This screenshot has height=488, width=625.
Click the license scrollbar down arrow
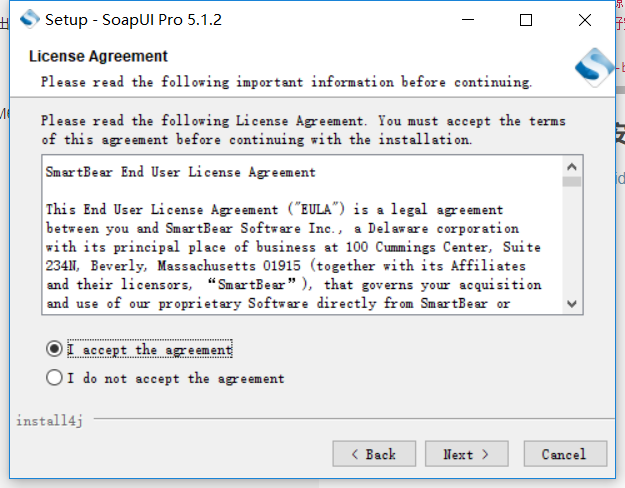tap(572, 303)
